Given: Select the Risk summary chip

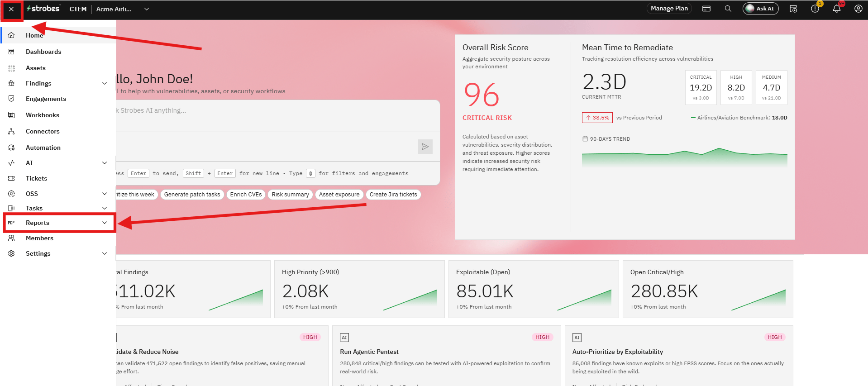Looking at the screenshot, I should [x=291, y=195].
